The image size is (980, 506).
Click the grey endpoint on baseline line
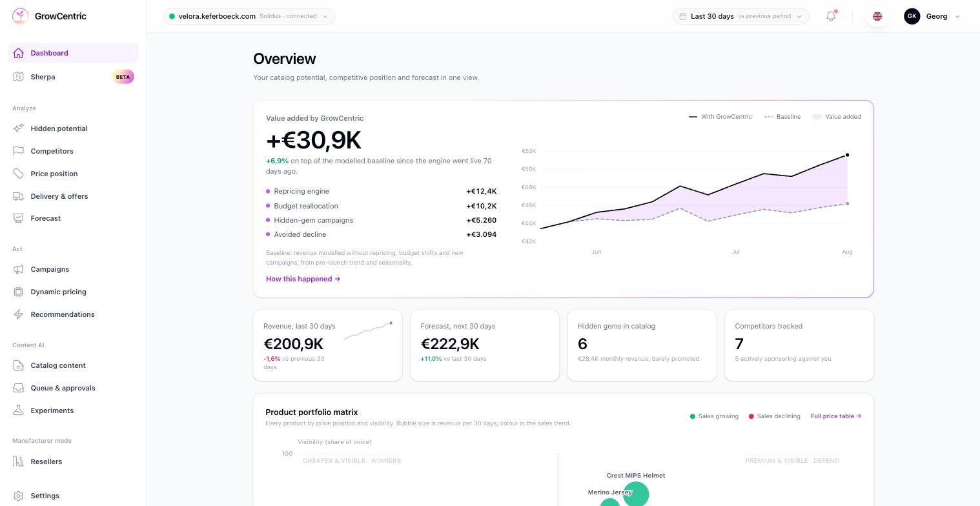coord(847,204)
